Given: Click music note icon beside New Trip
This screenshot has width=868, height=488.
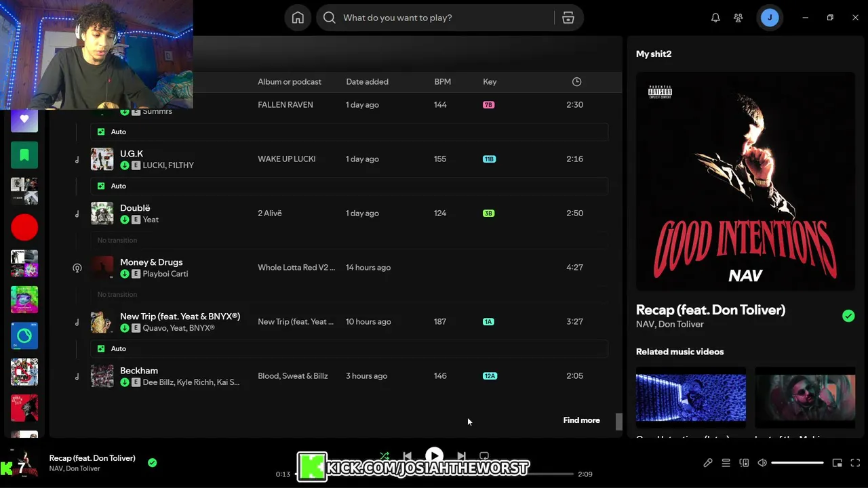Looking at the screenshot, I should pos(77,322).
